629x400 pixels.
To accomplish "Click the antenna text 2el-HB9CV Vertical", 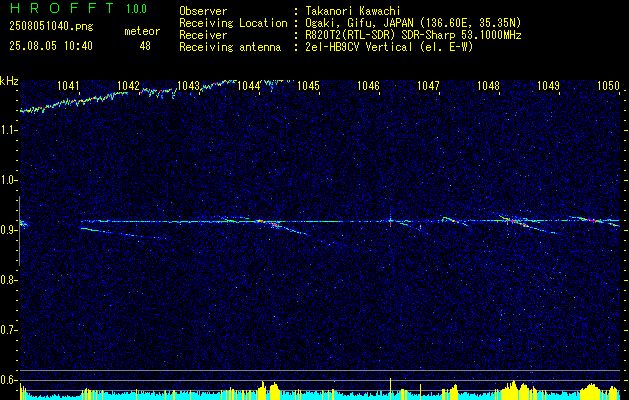I will [359, 47].
